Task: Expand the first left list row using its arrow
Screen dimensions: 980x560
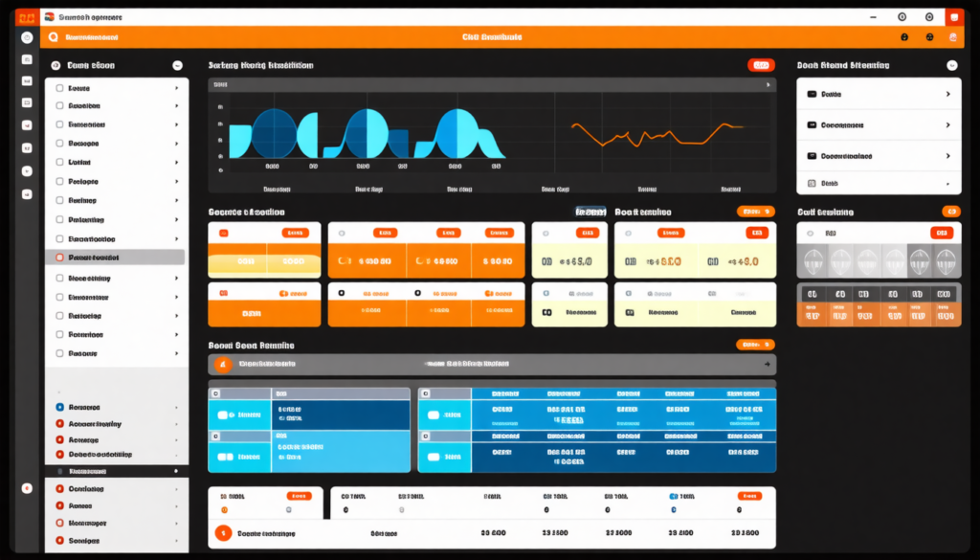Action: [x=177, y=88]
